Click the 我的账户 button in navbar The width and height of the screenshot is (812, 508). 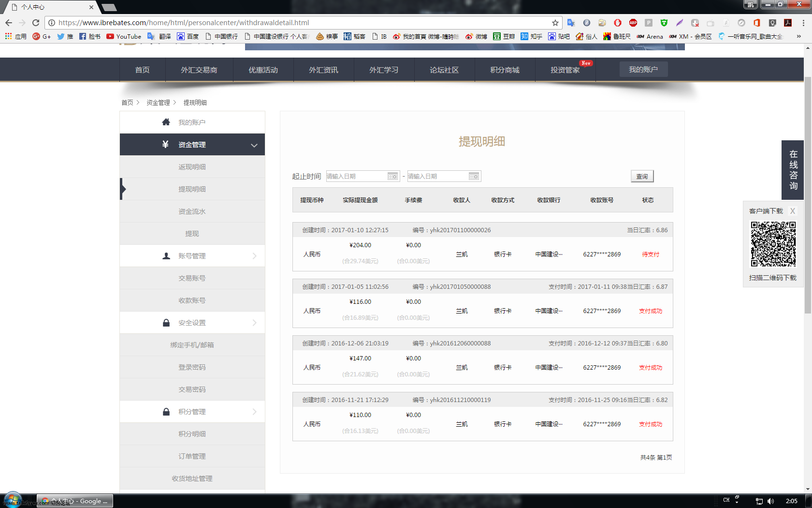644,69
